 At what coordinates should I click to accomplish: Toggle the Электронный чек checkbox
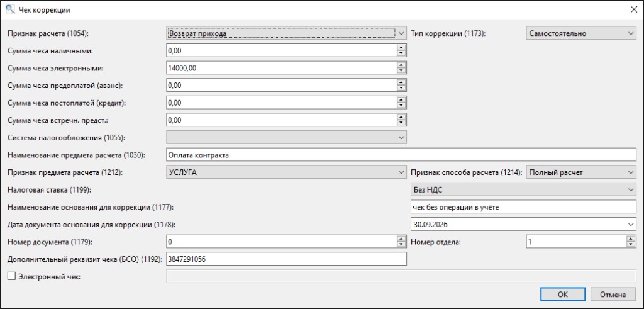tap(11, 276)
